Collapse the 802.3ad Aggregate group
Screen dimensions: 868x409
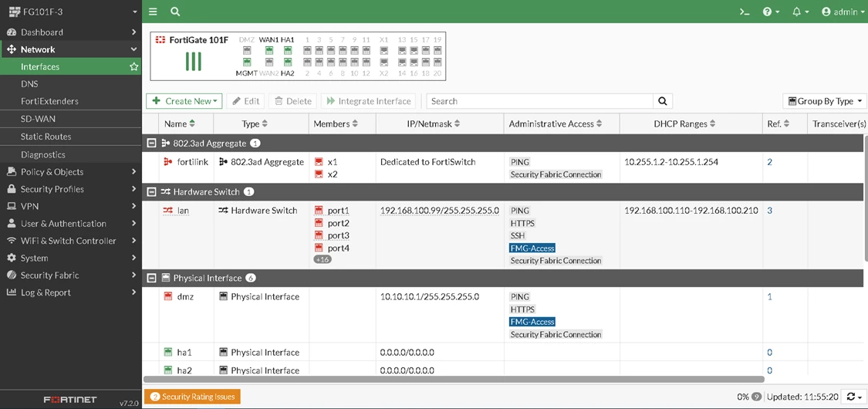(150, 144)
